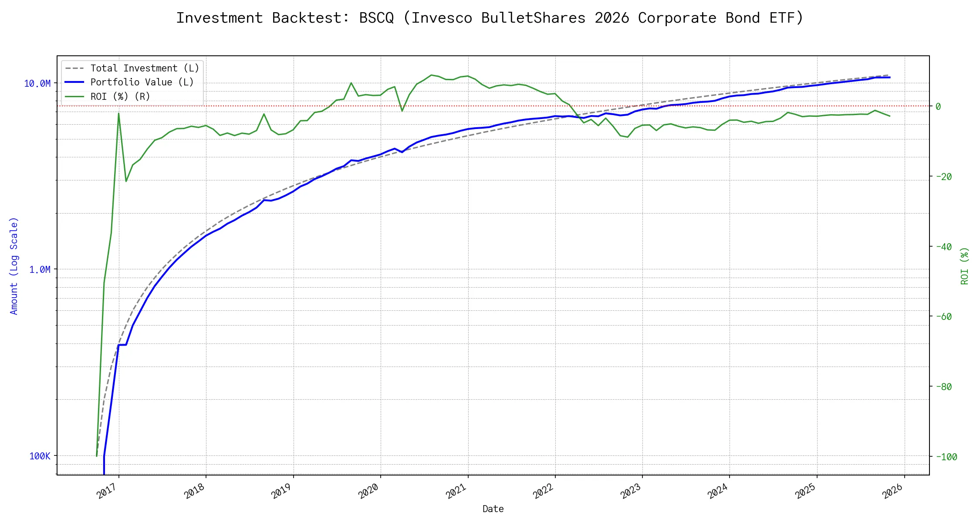Click the 10.0M left axis label
This screenshot has width=980, height=523.
[37, 84]
